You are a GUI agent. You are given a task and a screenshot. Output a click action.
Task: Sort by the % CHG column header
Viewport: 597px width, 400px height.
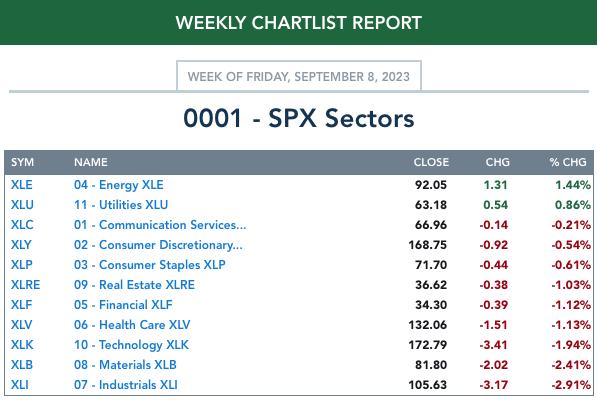click(568, 162)
